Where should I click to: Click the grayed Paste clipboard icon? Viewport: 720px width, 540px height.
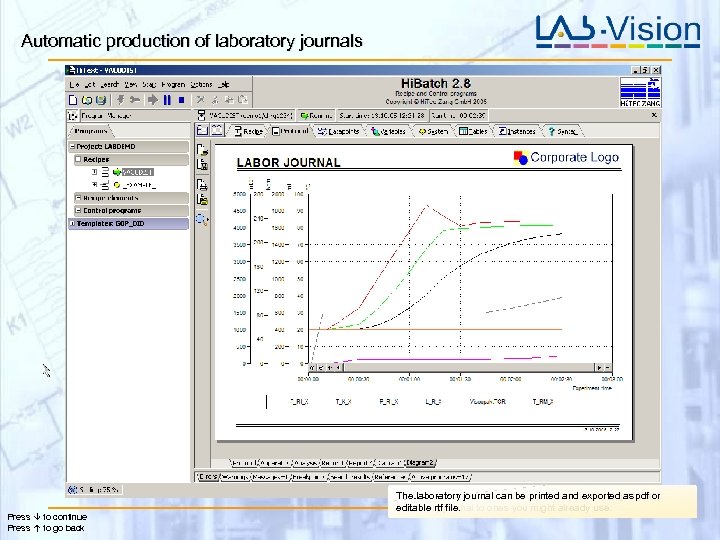tap(243, 100)
